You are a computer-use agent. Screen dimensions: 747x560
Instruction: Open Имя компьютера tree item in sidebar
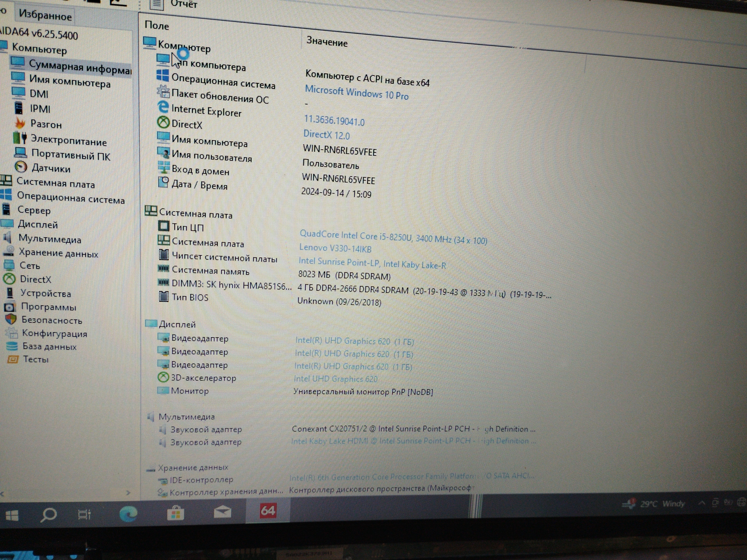[70, 81]
